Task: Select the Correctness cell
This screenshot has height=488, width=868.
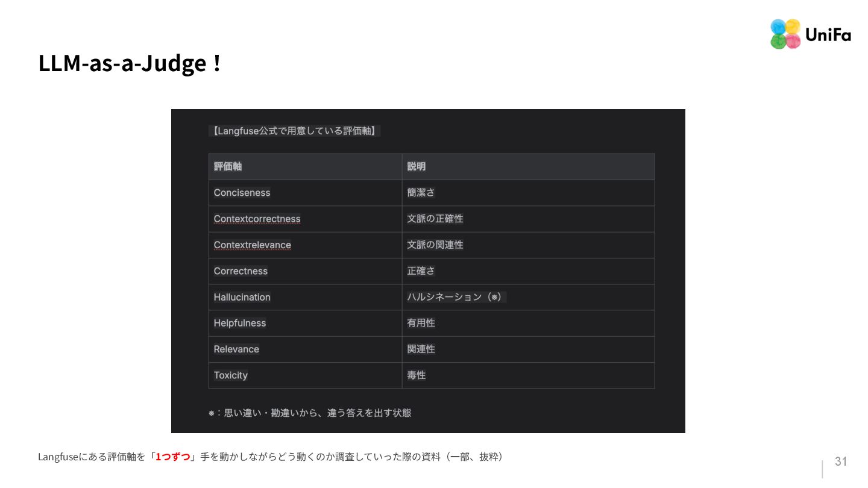Action: (x=305, y=271)
